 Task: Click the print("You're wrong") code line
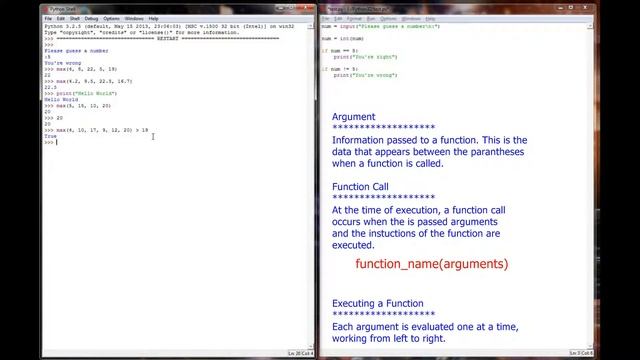click(365, 76)
